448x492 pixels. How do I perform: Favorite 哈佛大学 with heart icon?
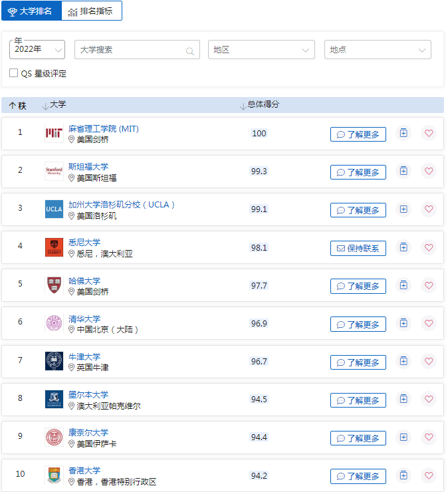pyautogui.click(x=429, y=285)
